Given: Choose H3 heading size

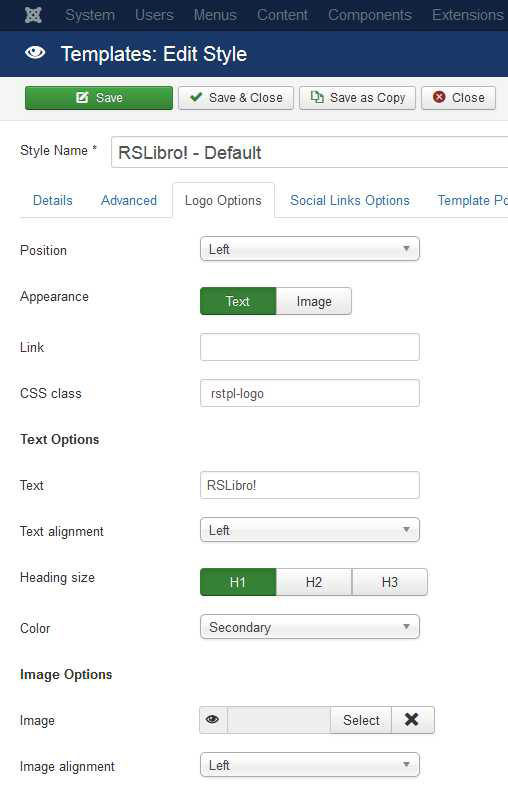Looking at the screenshot, I should (390, 582).
